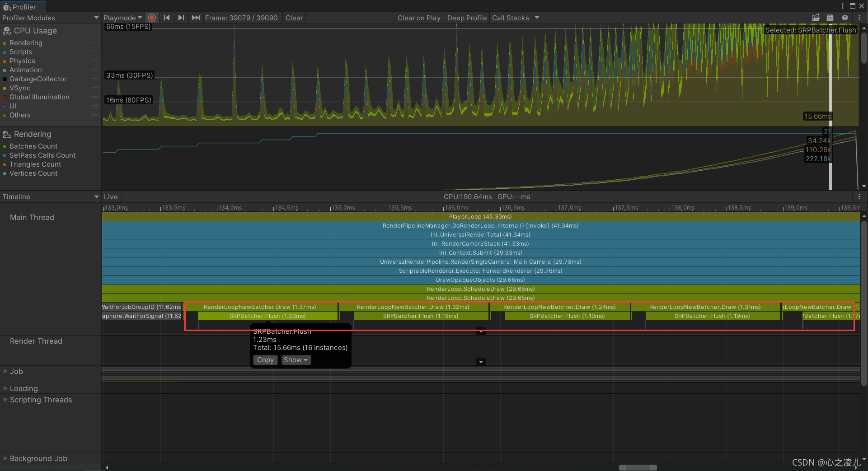
Task: Click the horizontal timeline scrollbar thumb
Action: point(638,467)
